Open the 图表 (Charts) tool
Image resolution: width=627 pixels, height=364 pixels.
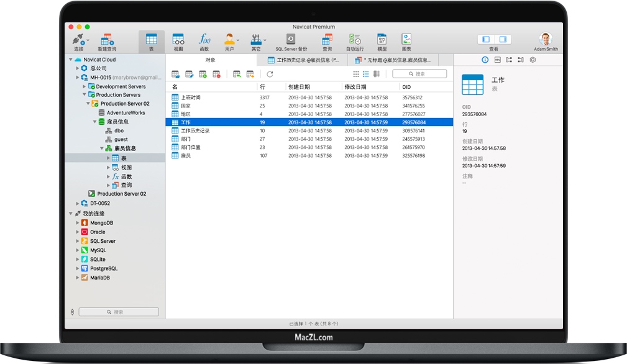click(x=406, y=39)
